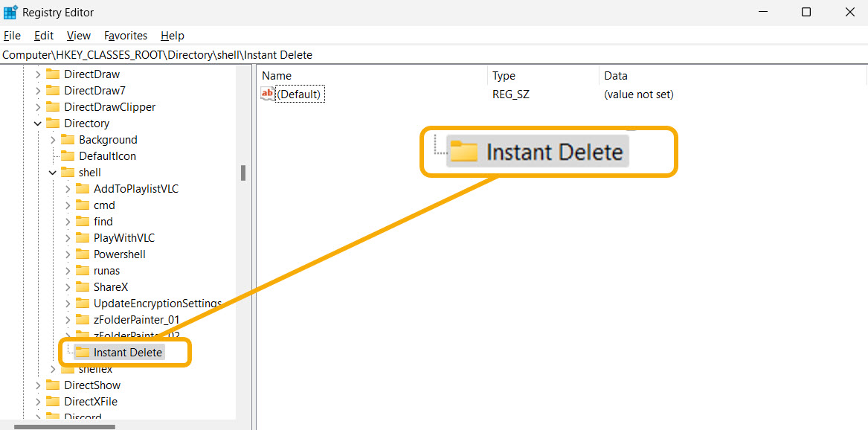Expand the PlayWithVLC key

[67, 237]
